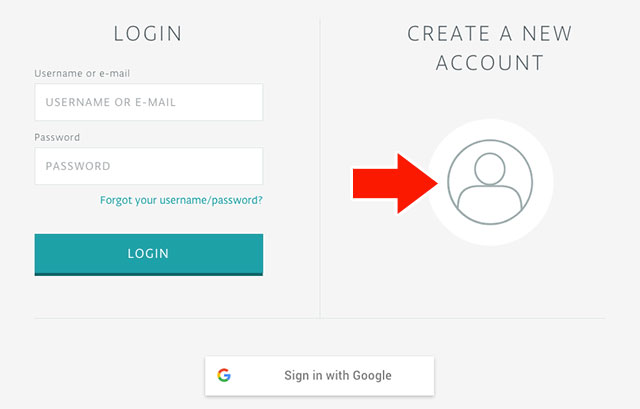Focus the Password input field
Viewport: 640px width, 409px height.
pyautogui.click(x=149, y=166)
